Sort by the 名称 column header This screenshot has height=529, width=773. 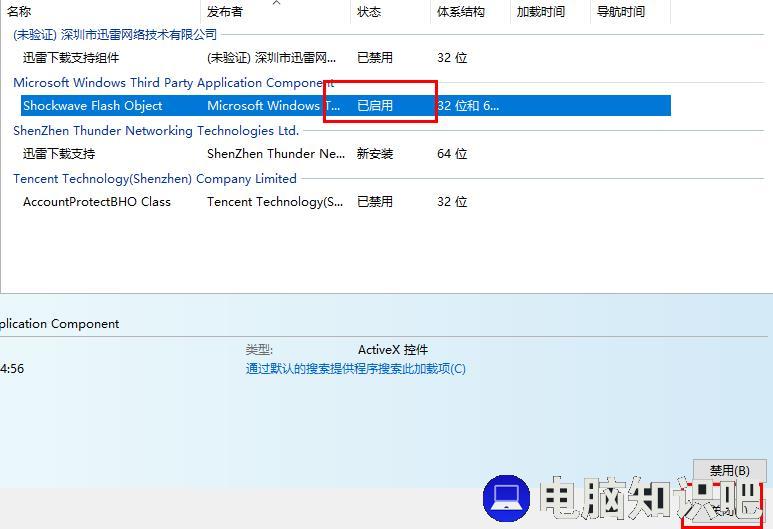click(x=101, y=11)
